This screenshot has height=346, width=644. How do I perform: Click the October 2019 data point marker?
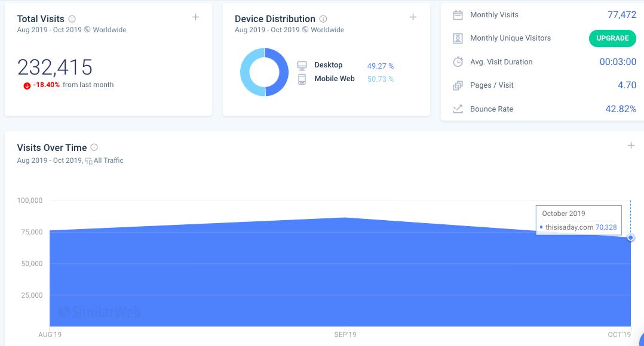631,237
